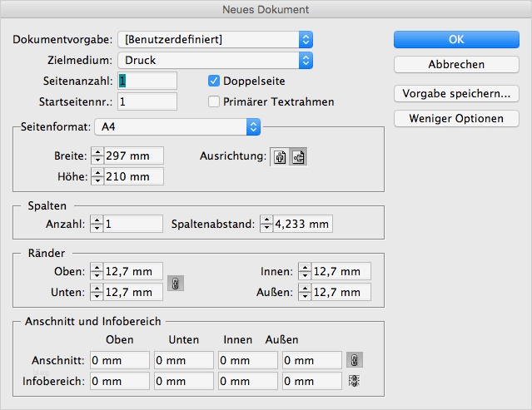
Task: Click the Ränder Innen stepper
Action: point(305,271)
